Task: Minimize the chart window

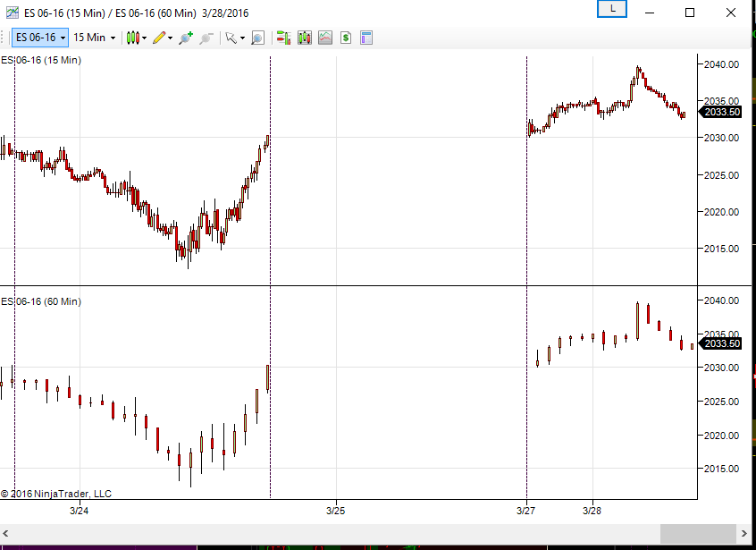Action: pos(650,13)
